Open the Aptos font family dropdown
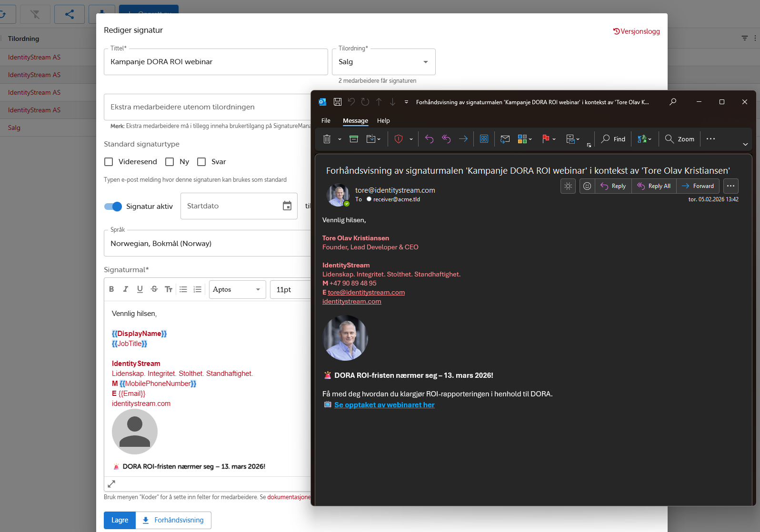This screenshot has height=532, width=760. click(x=237, y=289)
